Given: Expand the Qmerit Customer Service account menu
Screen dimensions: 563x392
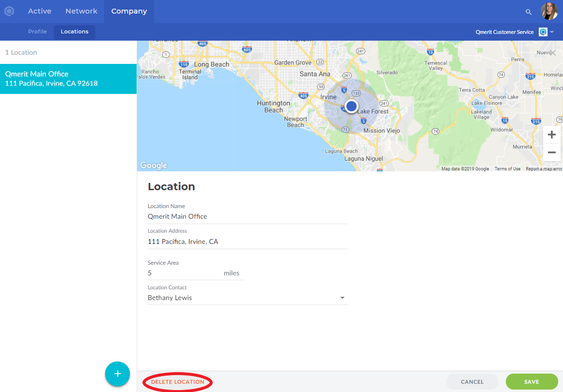Looking at the screenshot, I should 552,32.
